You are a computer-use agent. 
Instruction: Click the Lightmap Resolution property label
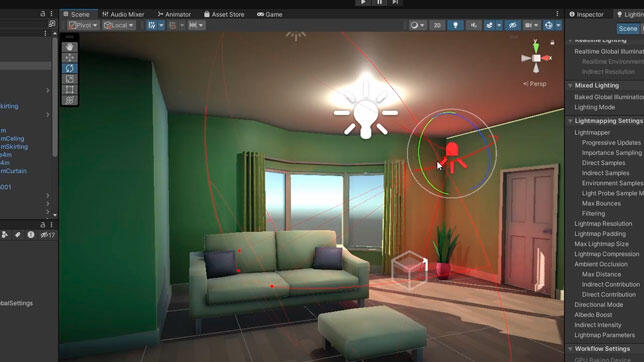603,224
